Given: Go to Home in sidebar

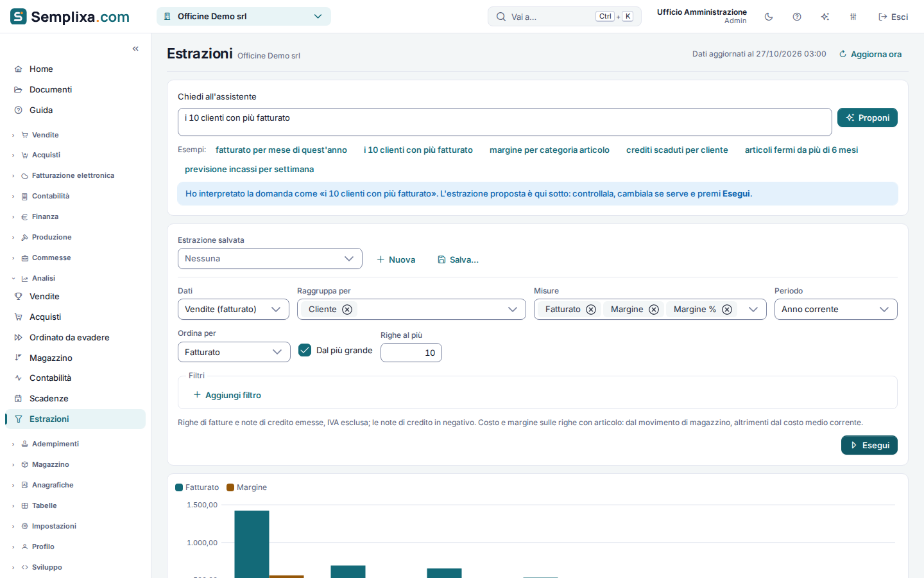Looking at the screenshot, I should coord(75,69).
